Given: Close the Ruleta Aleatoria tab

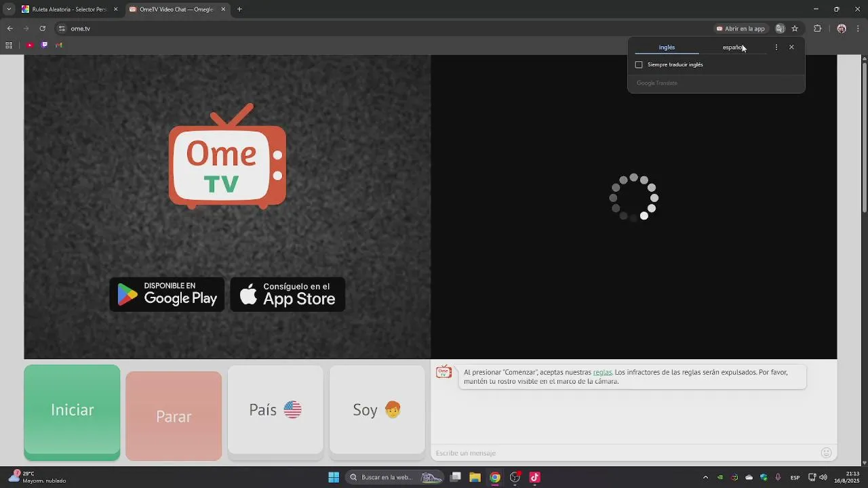Looking at the screenshot, I should [x=115, y=9].
